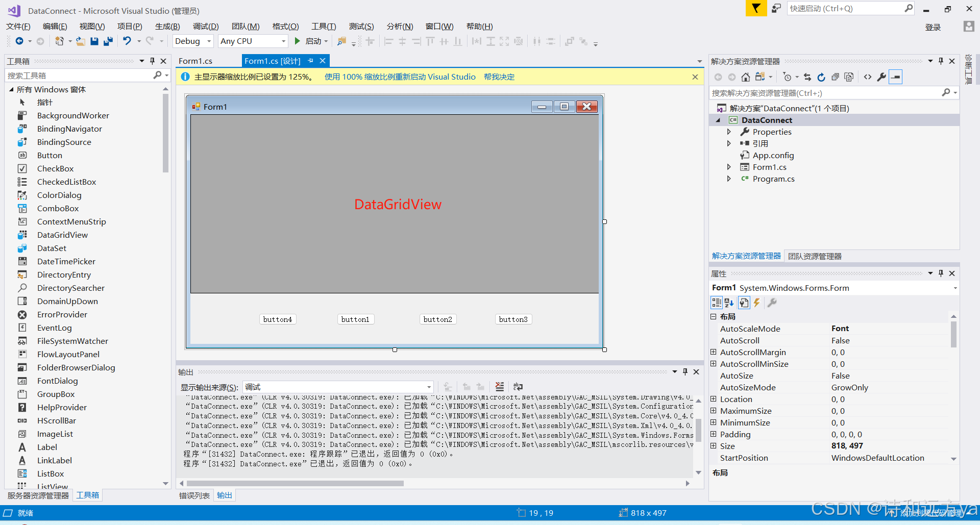Click the Pending Changes Filter clock icon
This screenshot has height=525, width=980.
(788, 77)
